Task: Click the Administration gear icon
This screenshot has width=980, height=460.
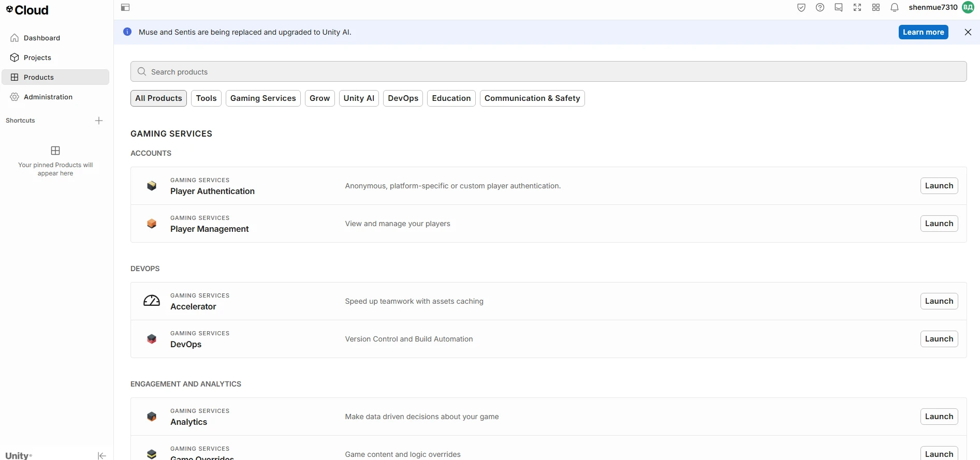Action: (x=14, y=97)
